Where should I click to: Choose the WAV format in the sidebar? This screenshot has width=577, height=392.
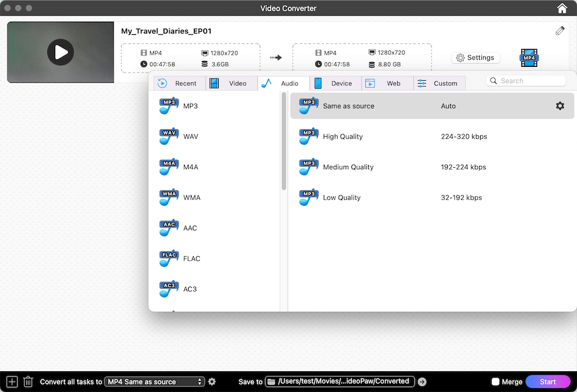168,136
